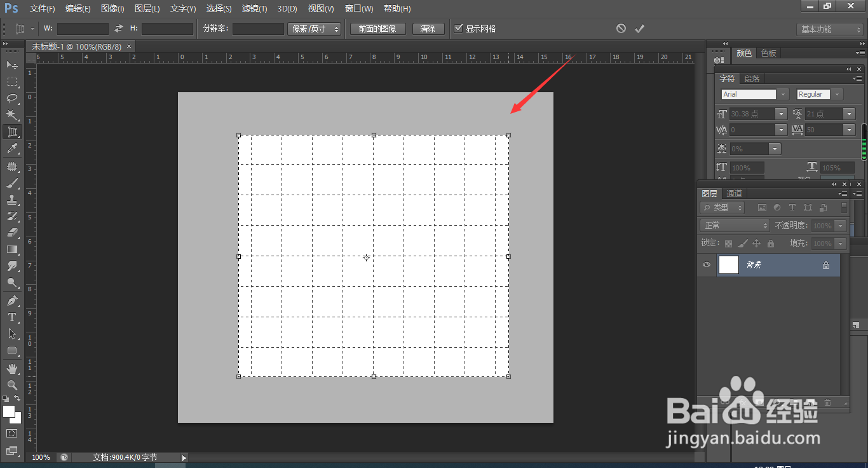Select the Magic Wand tool
Screen dimensions: 868x468
point(12,114)
